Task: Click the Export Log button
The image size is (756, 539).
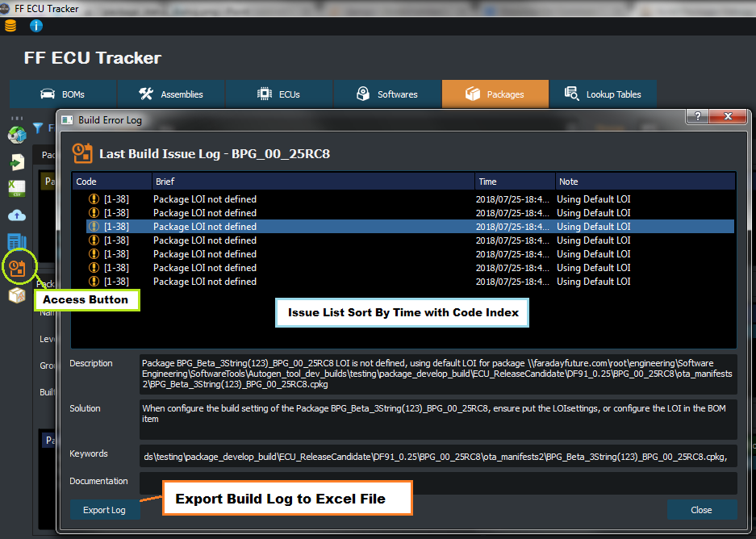Action: [x=105, y=510]
